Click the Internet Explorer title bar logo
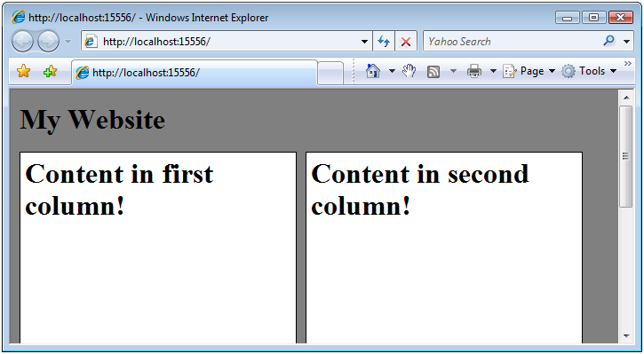 (18, 18)
